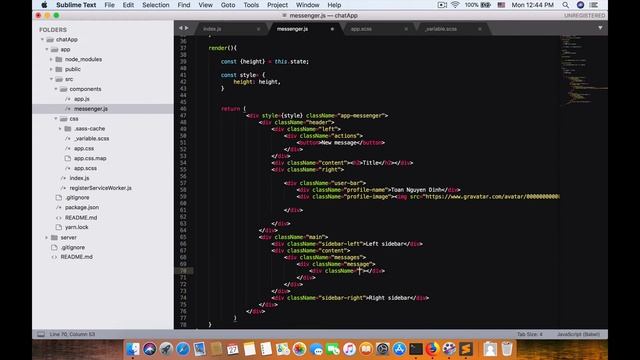Open package.json in the sidebar
Viewport: 640px width, 360px height.
point(82,208)
